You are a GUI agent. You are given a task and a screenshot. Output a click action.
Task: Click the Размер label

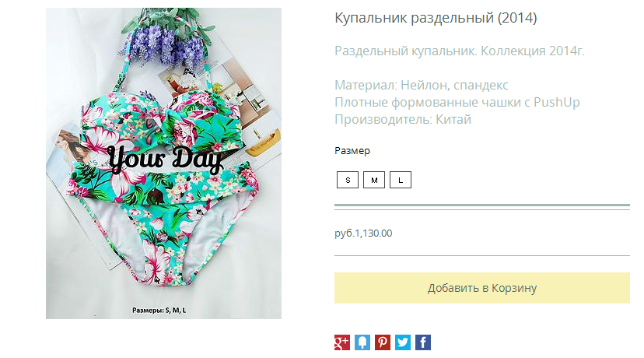point(352,151)
